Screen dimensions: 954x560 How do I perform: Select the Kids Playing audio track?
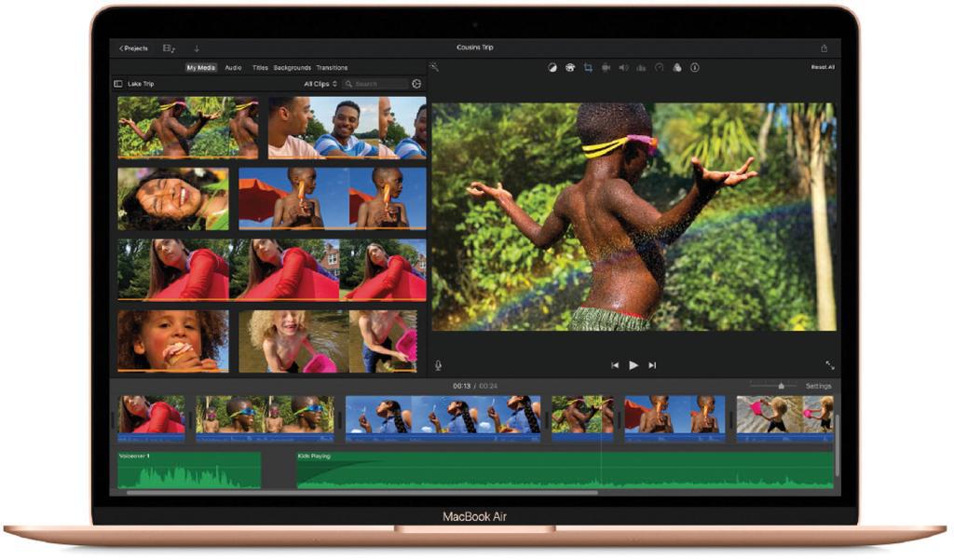pyautogui.click(x=566, y=470)
